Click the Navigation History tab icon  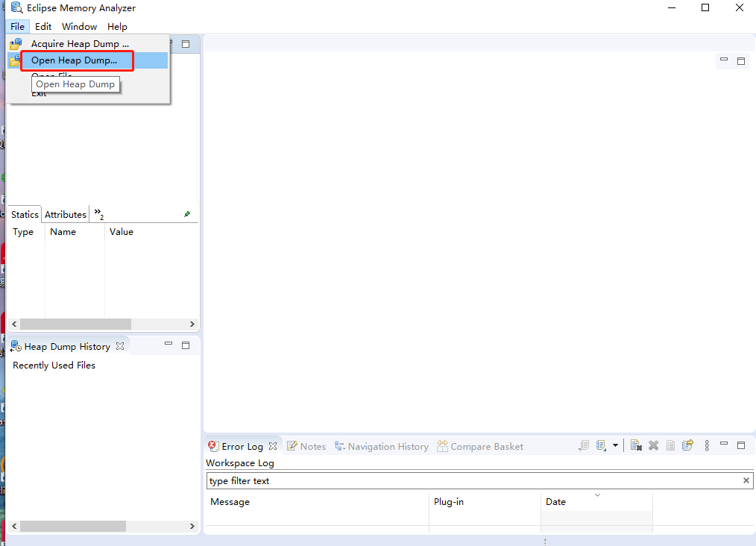pyautogui.click(x=340, y=446)
